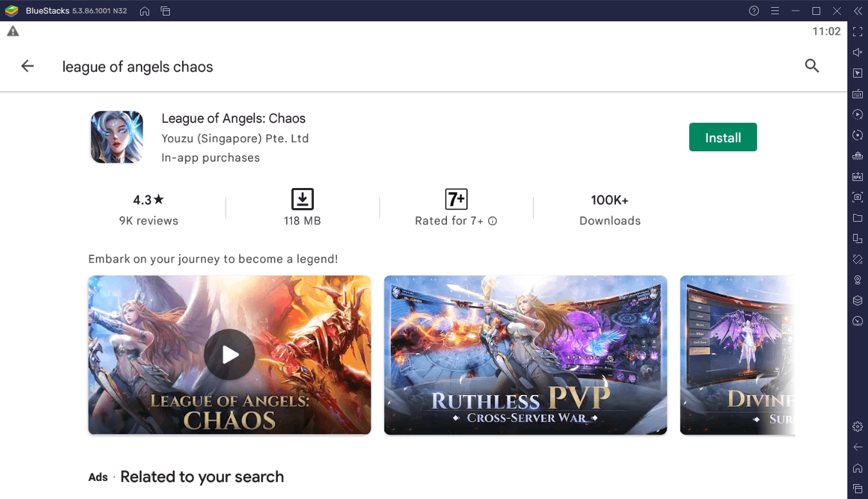Screen dimensions: 868x499
Task: Open BlueStacks help
Action: 754,11
